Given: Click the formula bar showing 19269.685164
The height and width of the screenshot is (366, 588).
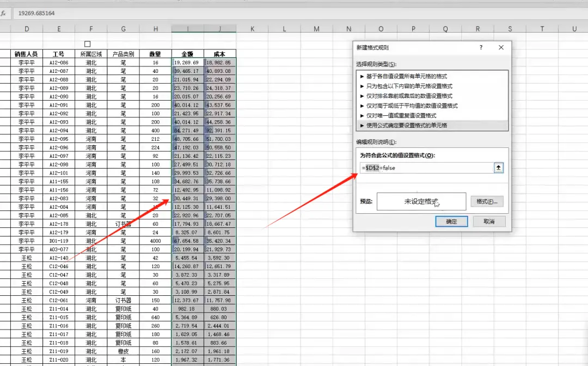Looking at the screenshot, I should pyautogui.click(x=300, y=13).
